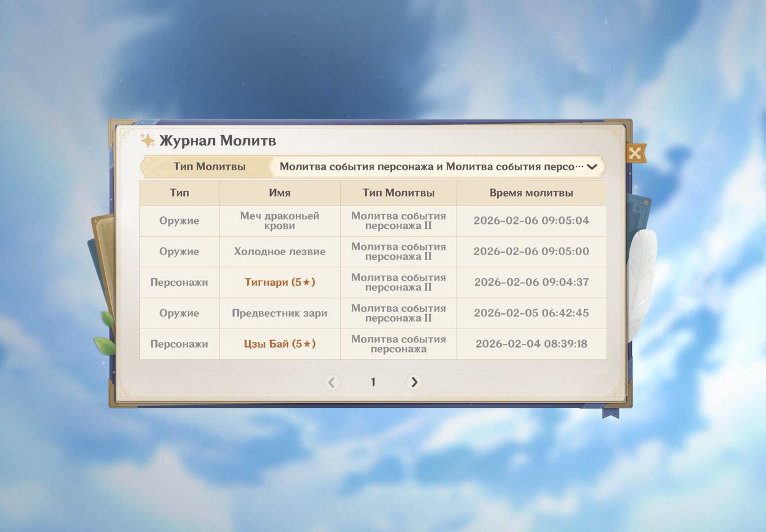
Task: Click the Тип Молитвы label tab
Action: tap(209, 166)
